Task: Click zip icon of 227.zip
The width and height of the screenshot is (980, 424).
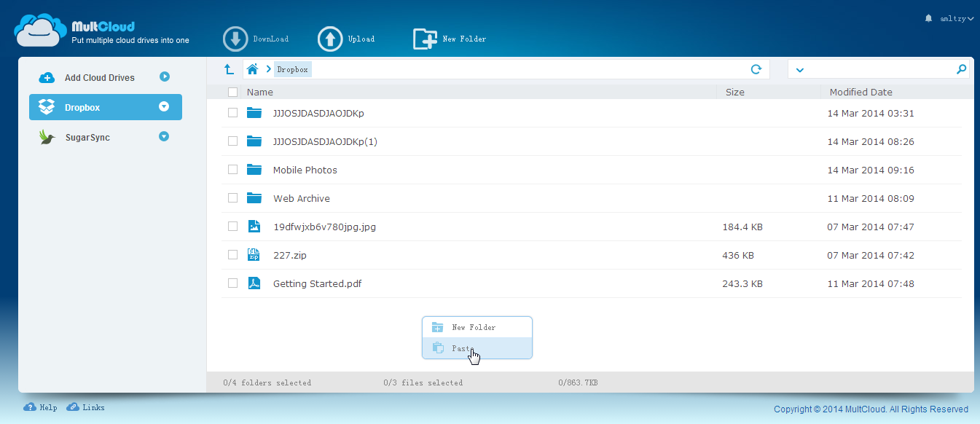Action: [x=254, y=254]
